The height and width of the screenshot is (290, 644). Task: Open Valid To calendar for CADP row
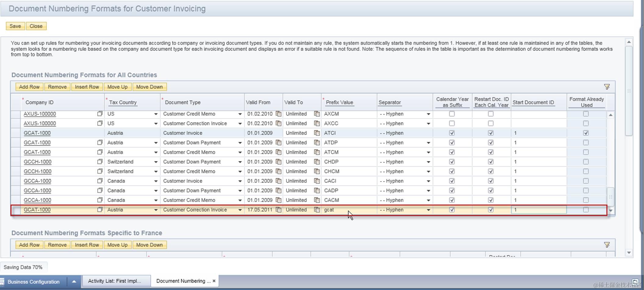coord(317,190)
